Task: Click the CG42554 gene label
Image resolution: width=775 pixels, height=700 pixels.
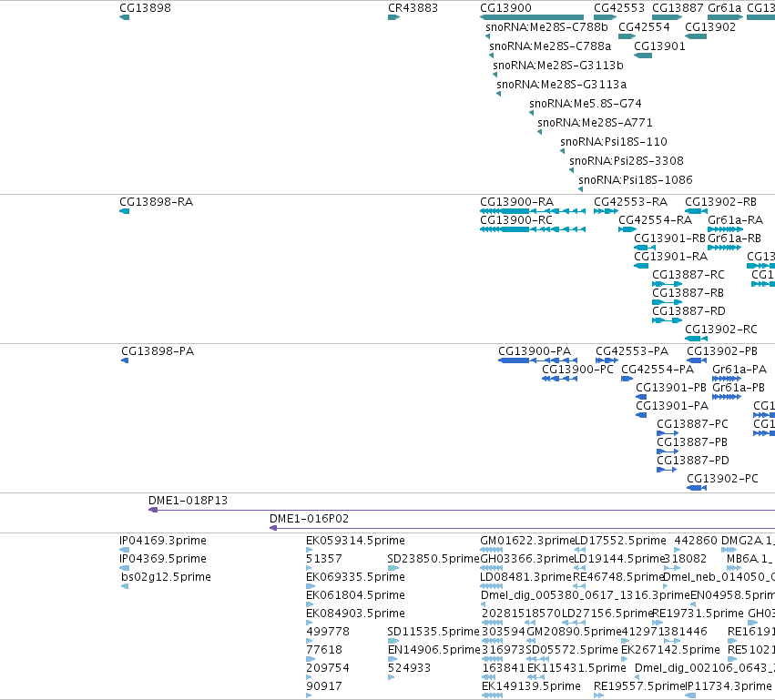Action: 644,26
